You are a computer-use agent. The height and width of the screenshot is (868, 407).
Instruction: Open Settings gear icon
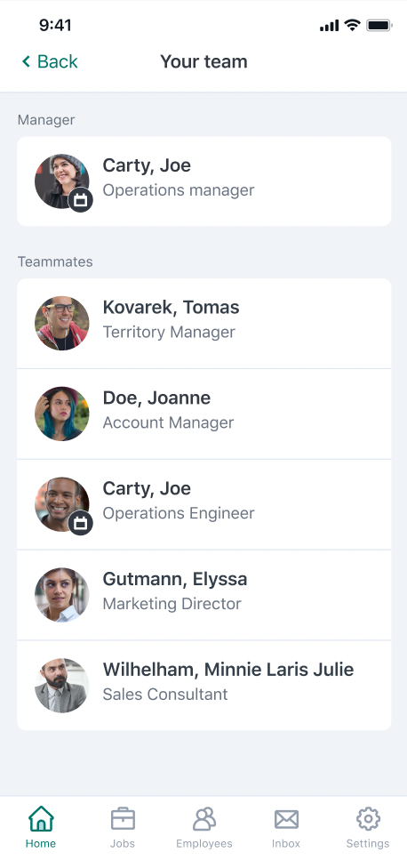point(368,819)
